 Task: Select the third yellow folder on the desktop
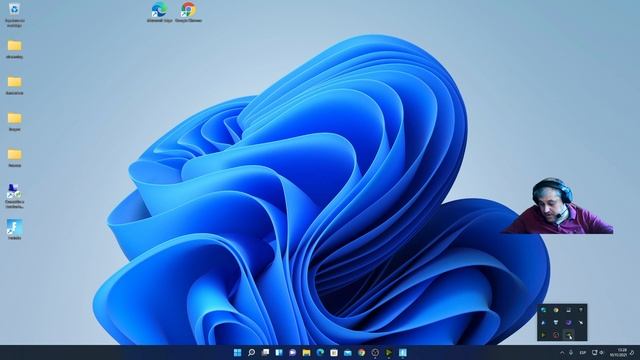pos(15,122)
